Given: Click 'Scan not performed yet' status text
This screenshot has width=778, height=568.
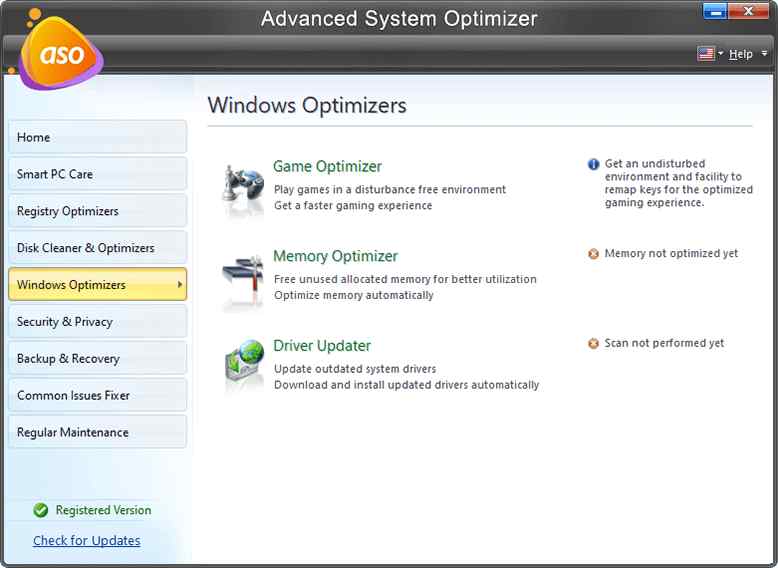Looking at the screenshot, I should pos(664,343).
